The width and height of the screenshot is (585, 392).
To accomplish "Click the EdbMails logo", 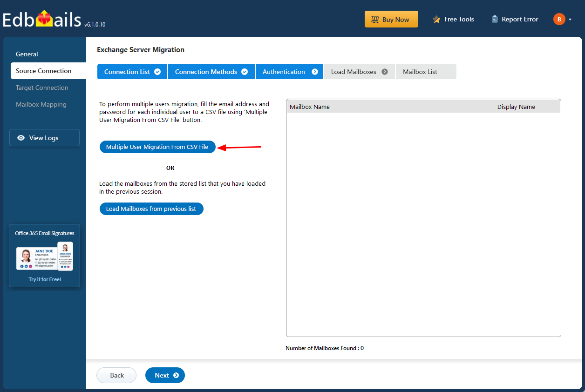I will (42, 19).
